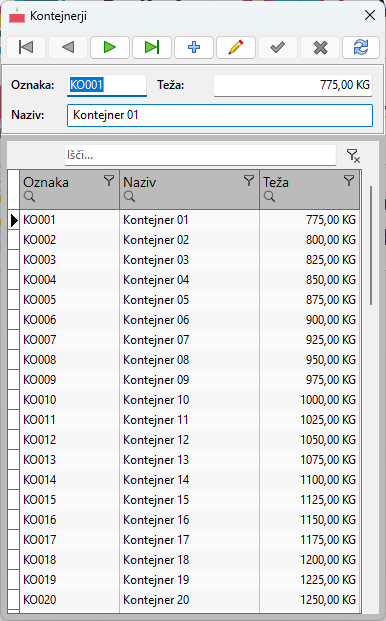
Task: Select the 800,00 KG cell
Action: (310, 240)
